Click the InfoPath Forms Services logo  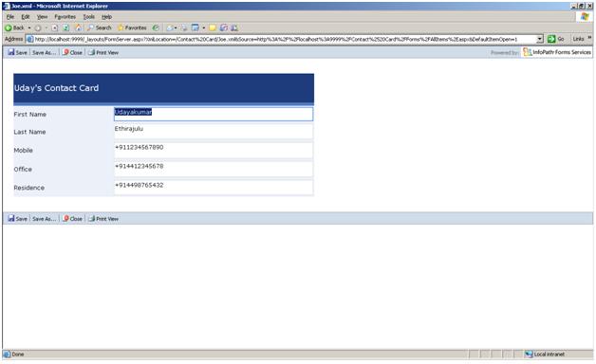(x=557, y=52)
